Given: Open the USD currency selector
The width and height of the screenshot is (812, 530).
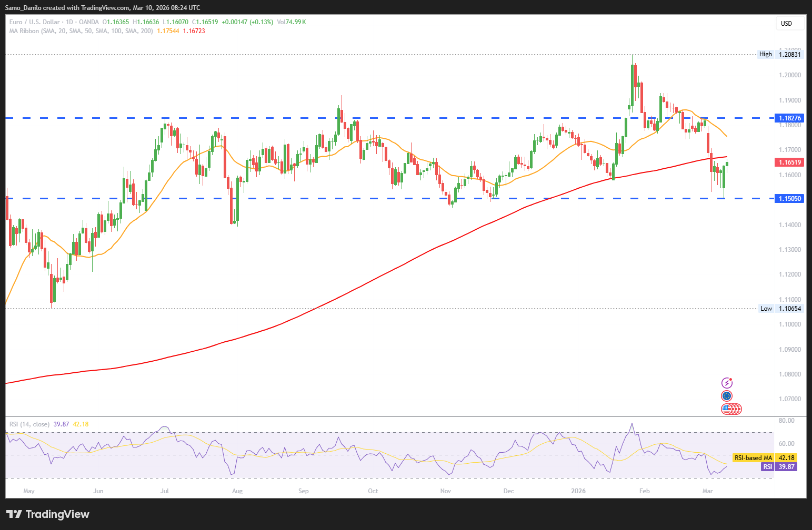Looking at the screenshot, I should click(789, 23).
